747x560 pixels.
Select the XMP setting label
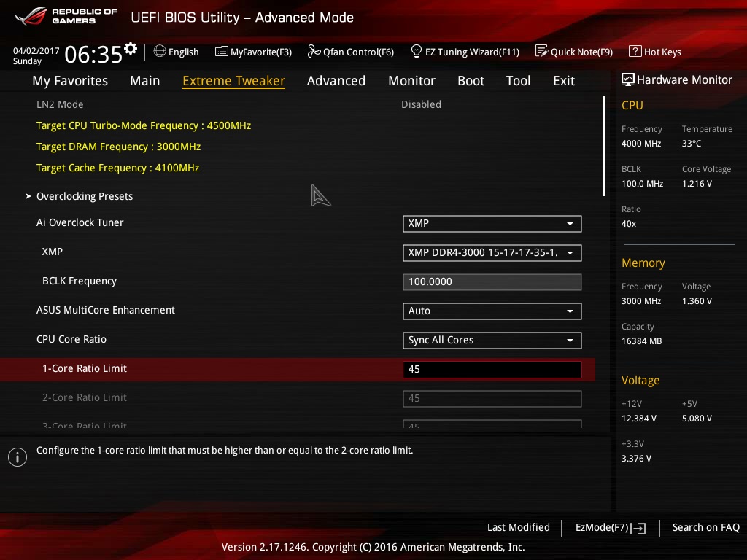(52, 252)
